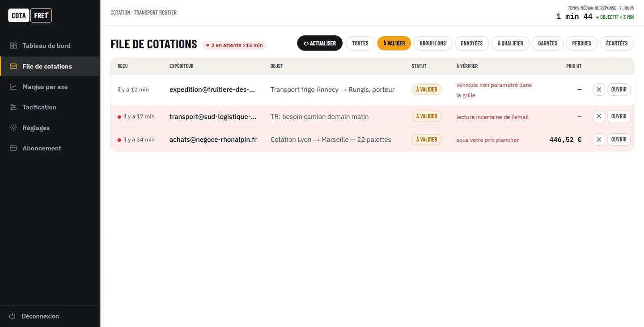Dismiss the fruitiere-des quote with X

click(x=599, y=89)
